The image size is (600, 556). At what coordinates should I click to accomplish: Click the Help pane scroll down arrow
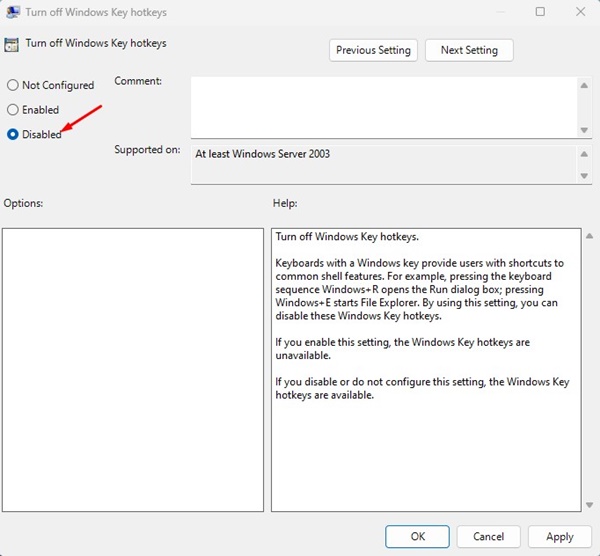pos(589,505)
